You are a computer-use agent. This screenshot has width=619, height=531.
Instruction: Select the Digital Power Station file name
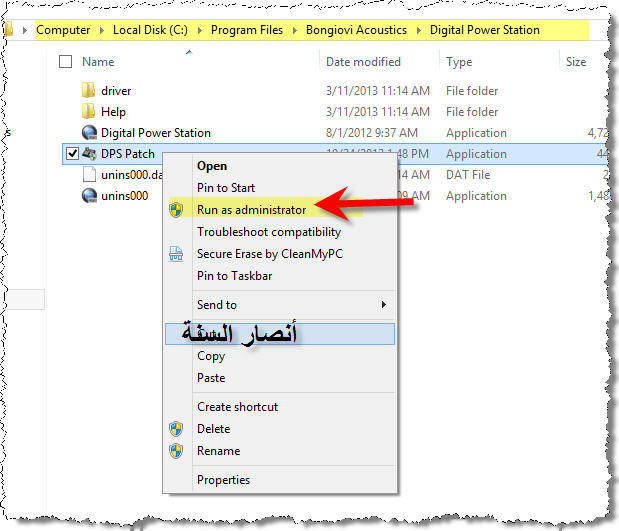(156, 133)
